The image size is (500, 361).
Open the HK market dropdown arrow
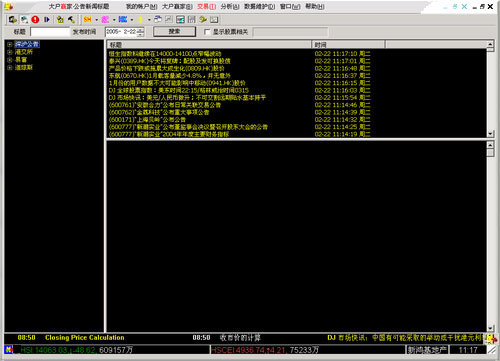pyautogui.click(x=132, y=20)
